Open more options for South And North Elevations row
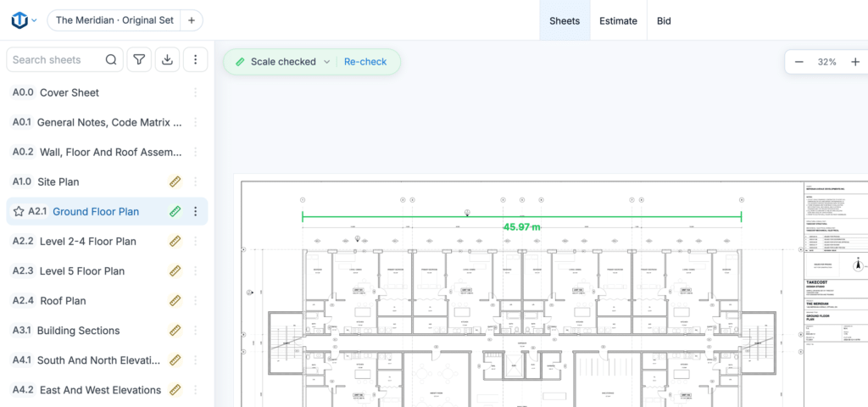The width and height of the screenshot is (868, 407). click(195, 360)
